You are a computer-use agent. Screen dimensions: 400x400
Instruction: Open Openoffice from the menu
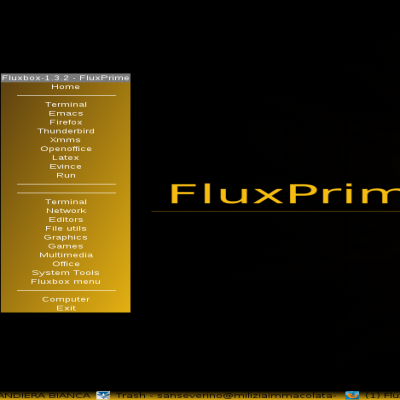coord(66,149)
